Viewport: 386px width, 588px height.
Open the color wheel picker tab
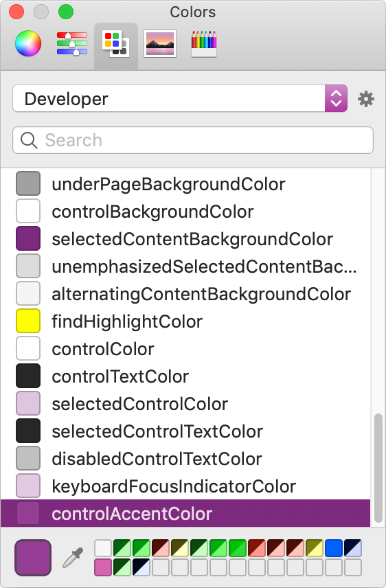28,43
